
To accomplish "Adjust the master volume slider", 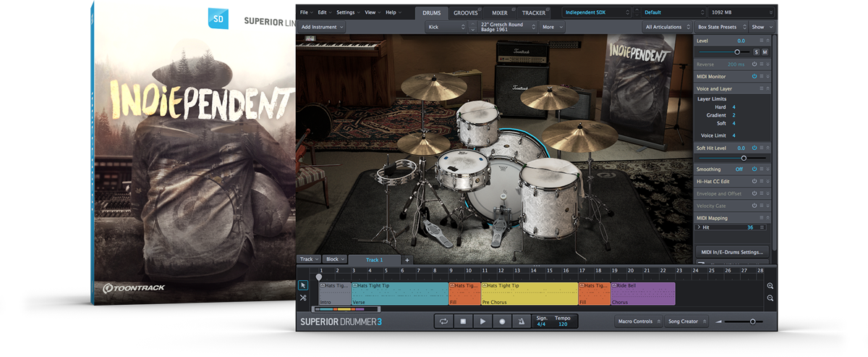I will point(744,322).
